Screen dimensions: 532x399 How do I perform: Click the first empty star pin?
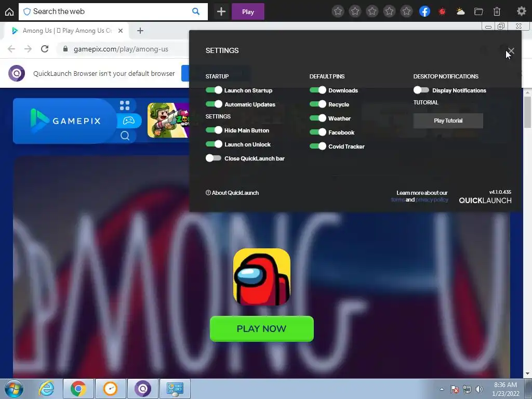click(x=338, y=11)
